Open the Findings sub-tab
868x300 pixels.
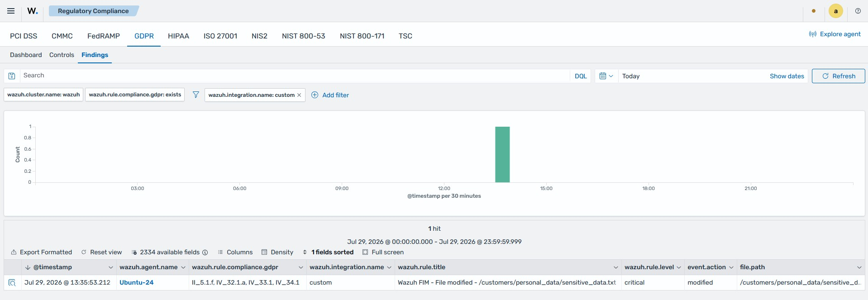pyautogui.click(x=95, y=55)
